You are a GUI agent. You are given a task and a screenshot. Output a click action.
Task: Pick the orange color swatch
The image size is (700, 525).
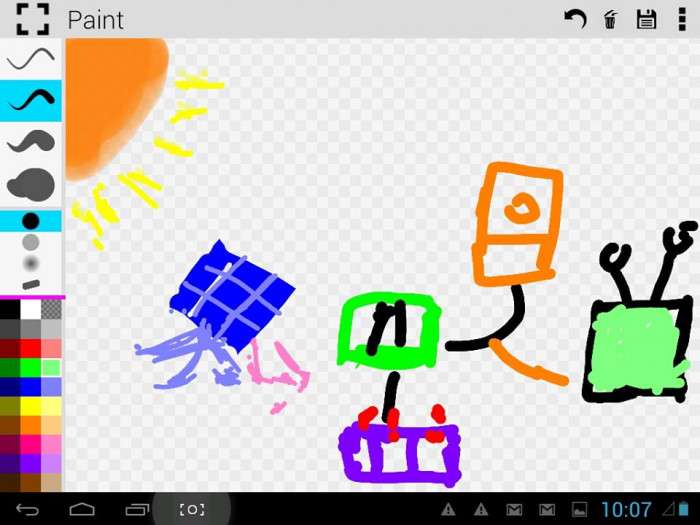31,425
